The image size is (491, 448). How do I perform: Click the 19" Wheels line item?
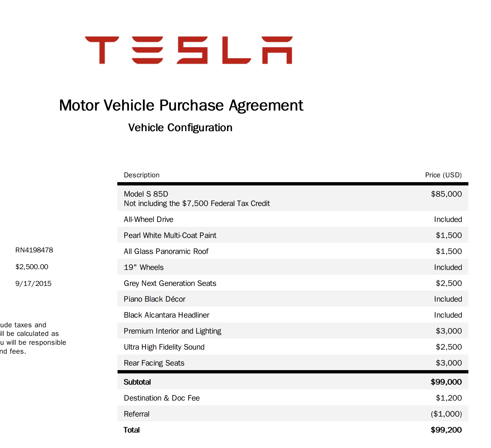tap(144, 267)
